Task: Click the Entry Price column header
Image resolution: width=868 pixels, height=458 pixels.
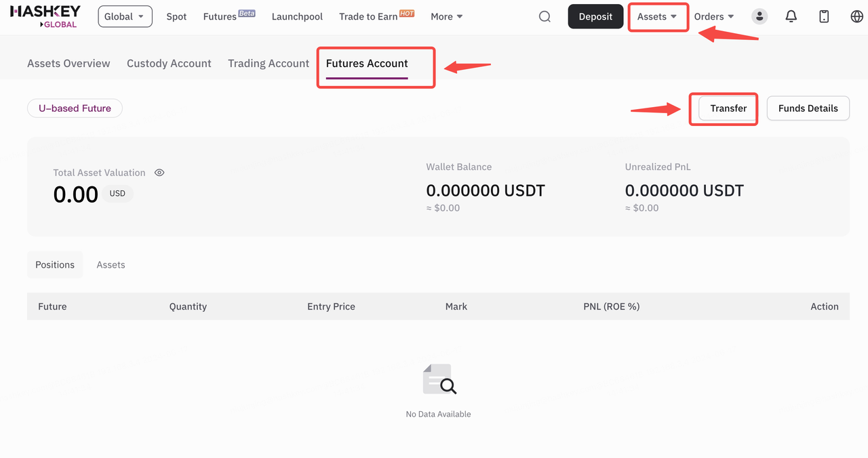Action: click(331, 306)
